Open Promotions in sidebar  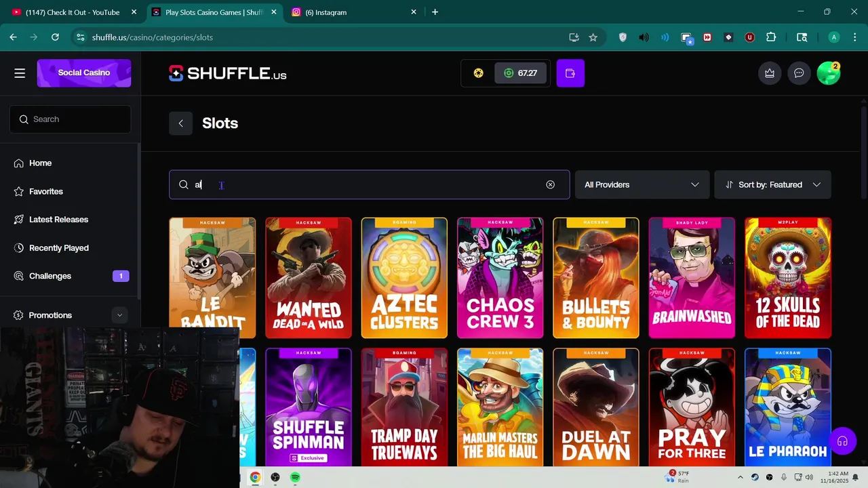[50, 315]
